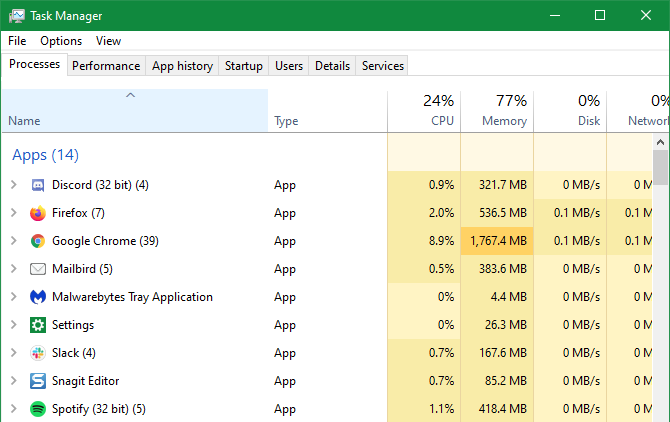Switch to the Performance tab
This screenshot has width=670, height=422.
pos(106,66)
